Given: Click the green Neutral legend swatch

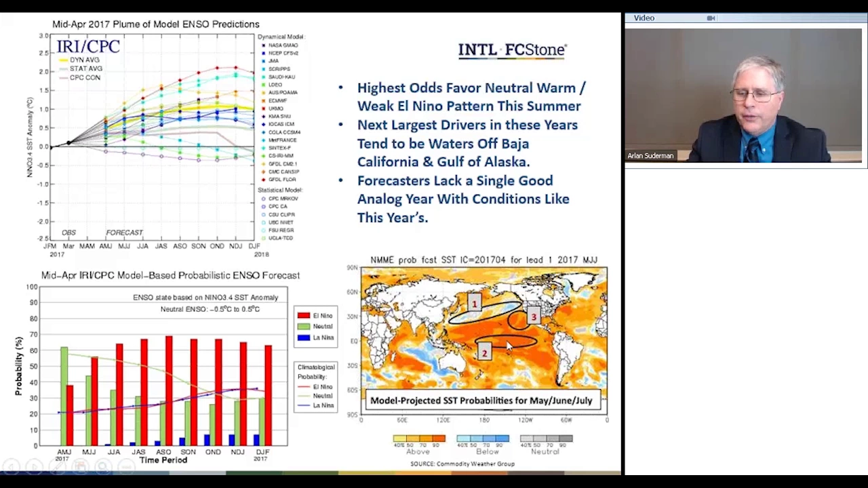Looking at the screenshot, I should (x=303, y=326).
